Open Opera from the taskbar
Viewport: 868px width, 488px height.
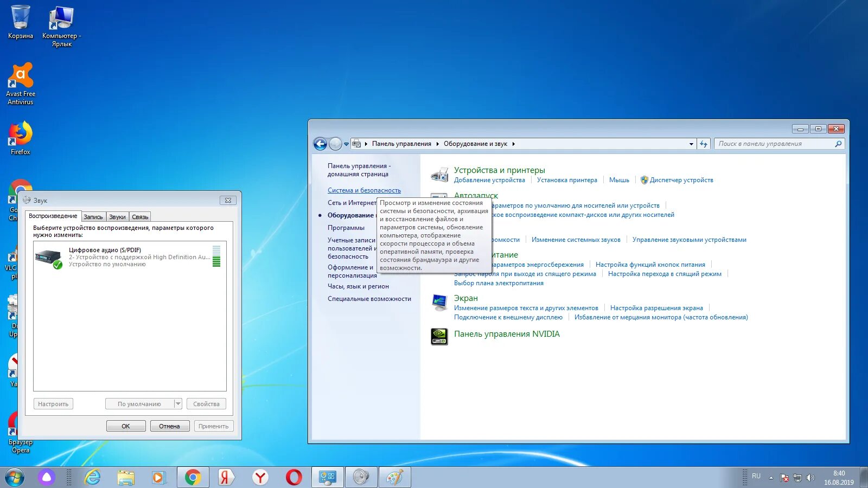[x=293, y=478]
